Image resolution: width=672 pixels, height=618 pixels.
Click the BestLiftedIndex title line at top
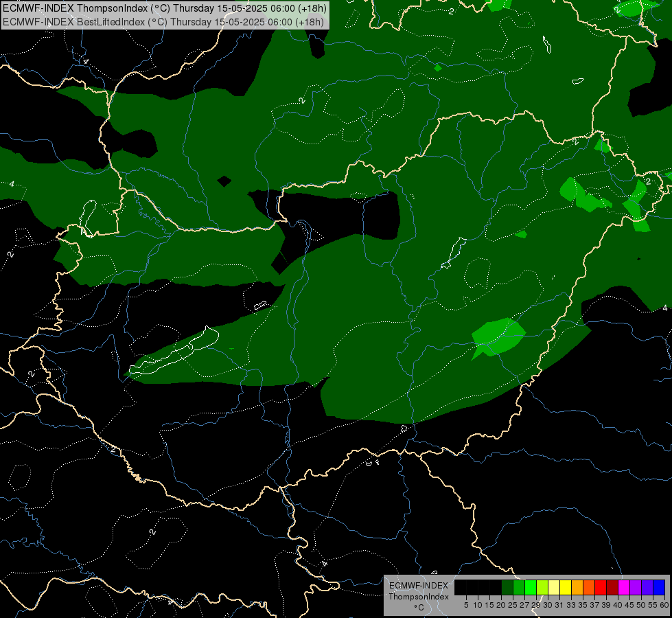coord(163,22)
